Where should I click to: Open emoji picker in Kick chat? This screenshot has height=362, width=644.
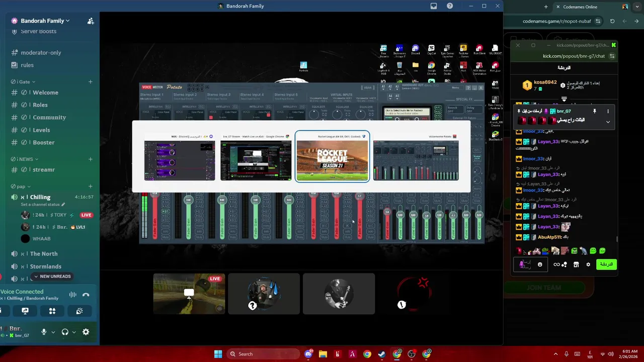pos(540,264)
